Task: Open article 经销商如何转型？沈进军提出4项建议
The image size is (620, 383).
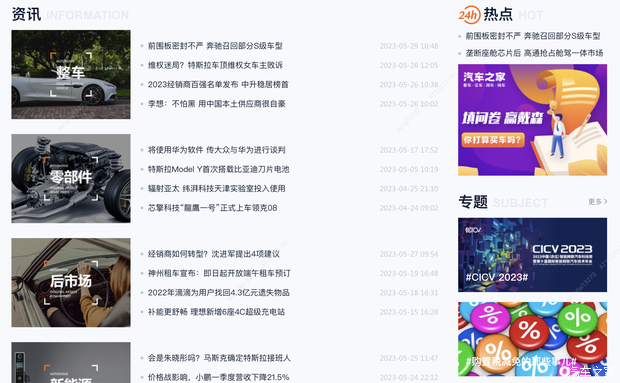Action: click(214, 254)
